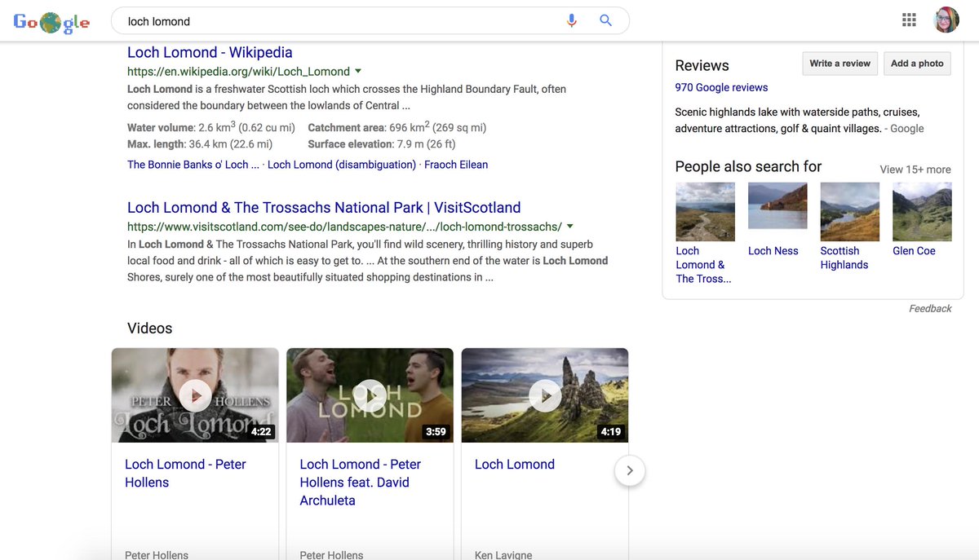
Task: Start voice search with microphone icon
Action: point(571,21)
